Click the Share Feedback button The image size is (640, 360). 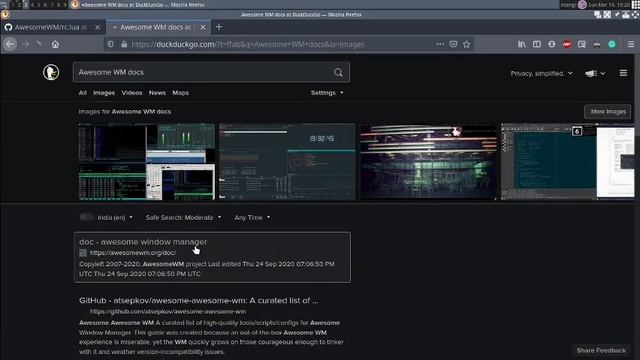click(601, 350)
